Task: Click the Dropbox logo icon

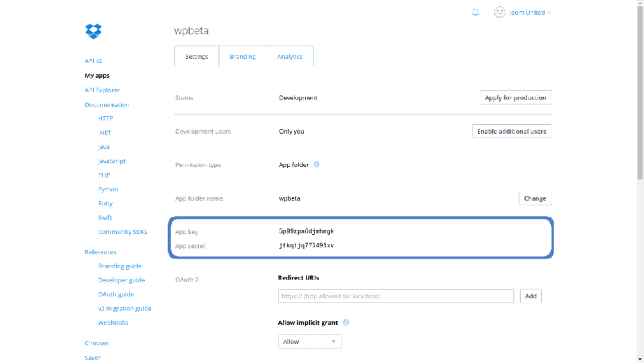Action: coord(93,32)
